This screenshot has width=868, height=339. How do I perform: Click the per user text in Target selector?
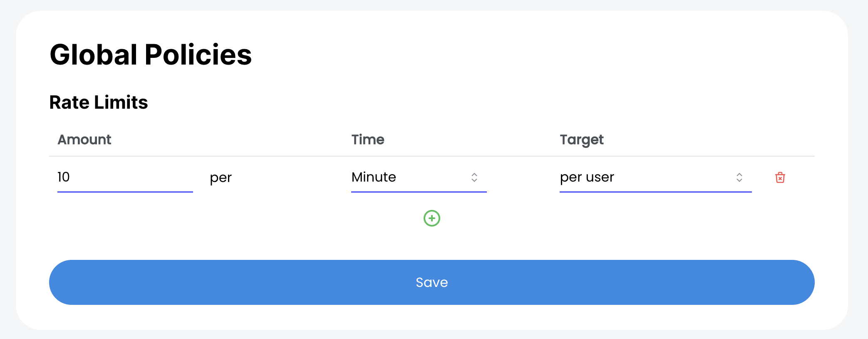pos(587,177)
